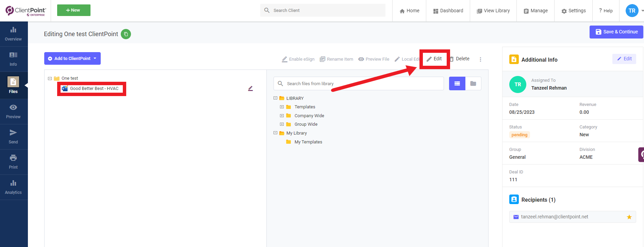Viewport: 644px width, 247px height.
Task: Click Local Edit in the toolbar
Action: point(407,59)
